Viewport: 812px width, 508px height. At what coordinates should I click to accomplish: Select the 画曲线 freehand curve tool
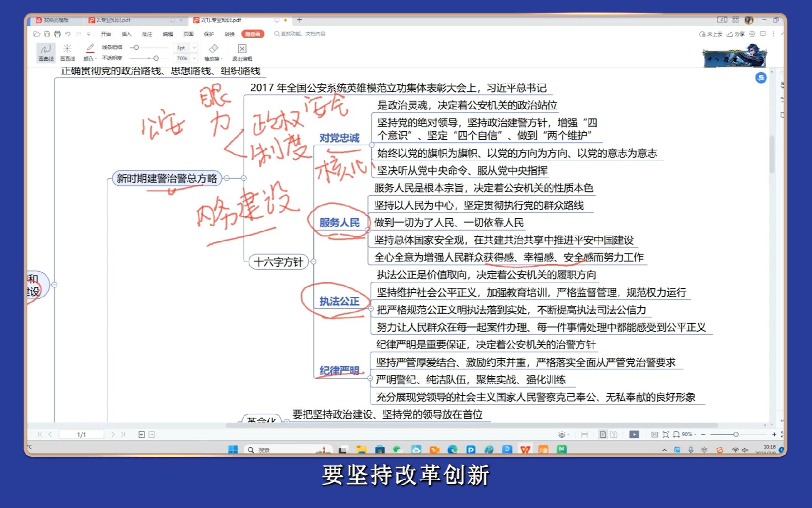[46, 52]
